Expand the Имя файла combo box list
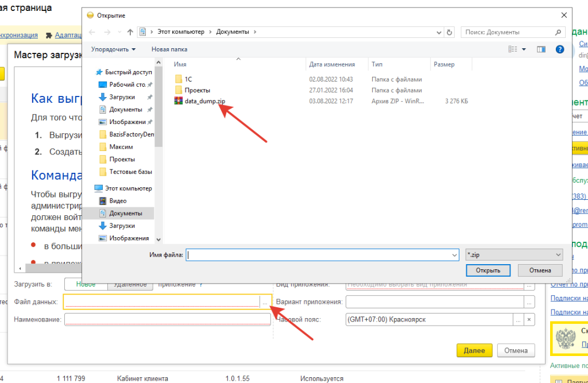588x383 pixels. (454, 255)
